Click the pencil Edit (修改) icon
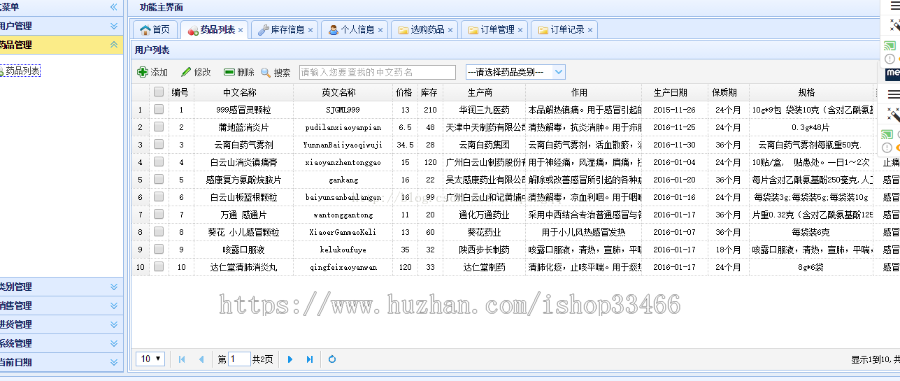900x381 pixels. (x=186, y=72)
